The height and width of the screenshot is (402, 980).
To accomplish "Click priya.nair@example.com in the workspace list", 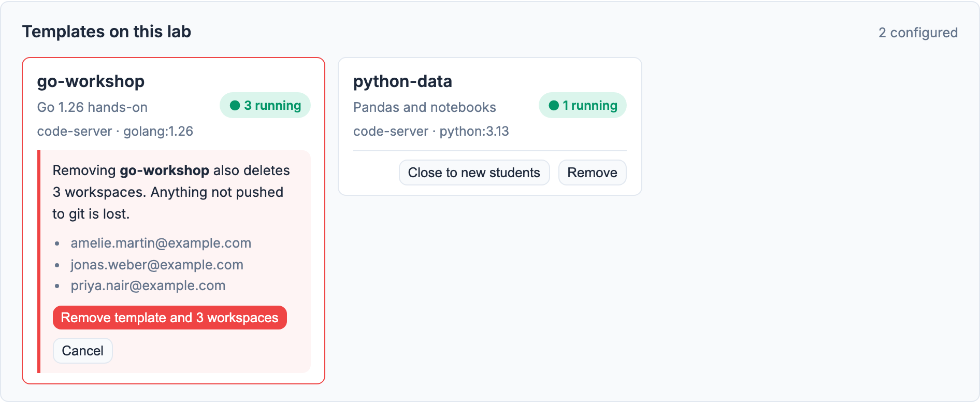I will coord(148,285).
